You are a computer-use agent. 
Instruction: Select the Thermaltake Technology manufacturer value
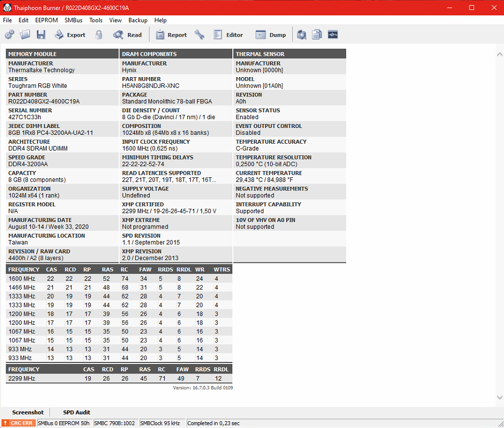(41, 70)
